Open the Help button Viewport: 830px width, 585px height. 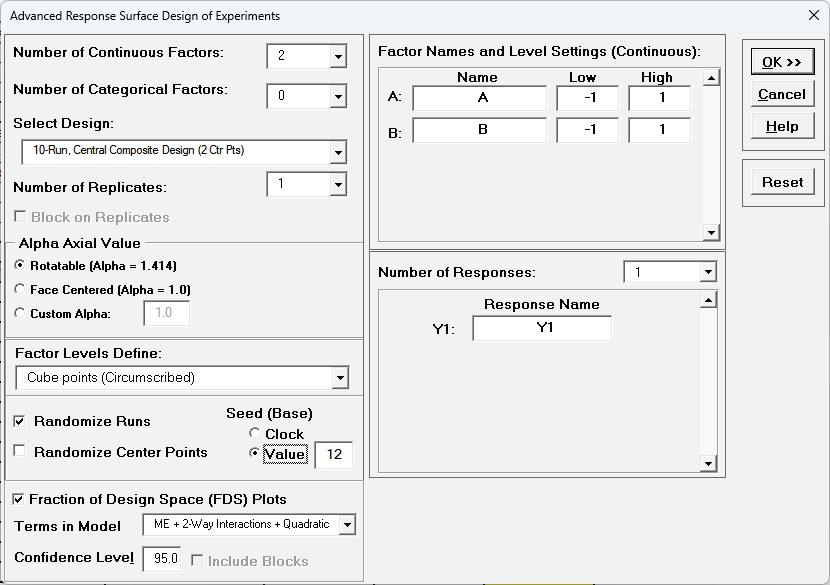782,126
